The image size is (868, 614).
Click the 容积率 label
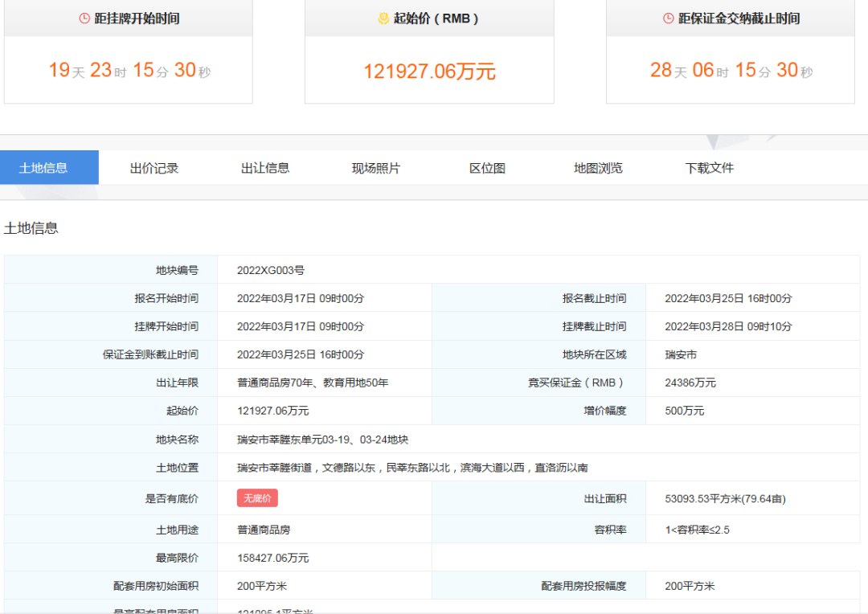(611, 530)
